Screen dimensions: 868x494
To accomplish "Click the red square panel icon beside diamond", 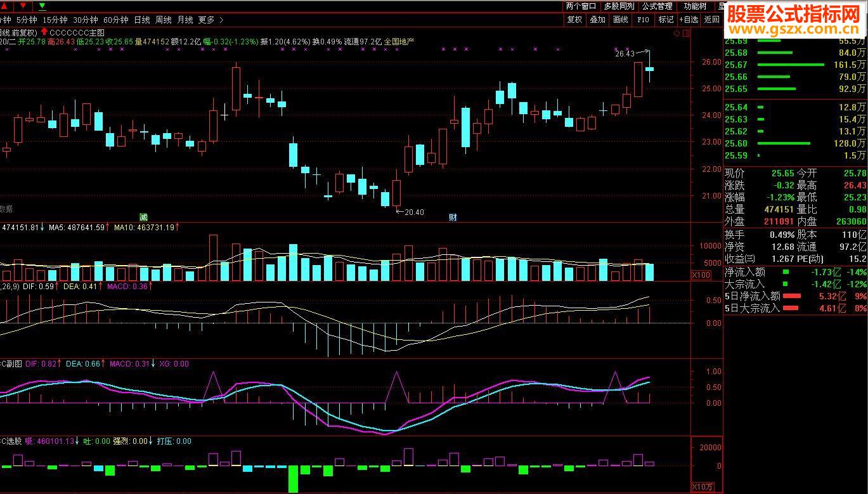I will 687,32.
